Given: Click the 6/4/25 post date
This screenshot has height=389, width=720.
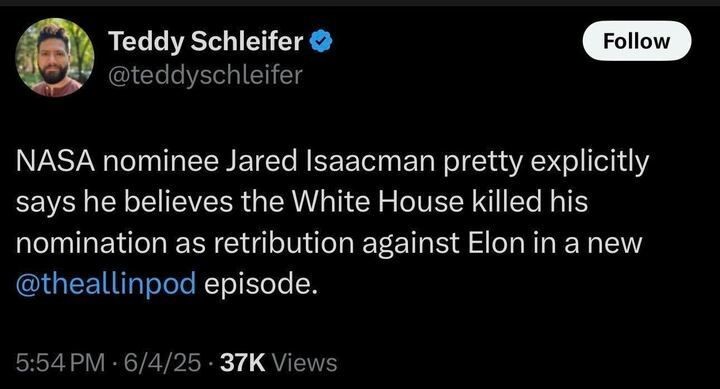Looking at the screenshot, I should (162, 362).
